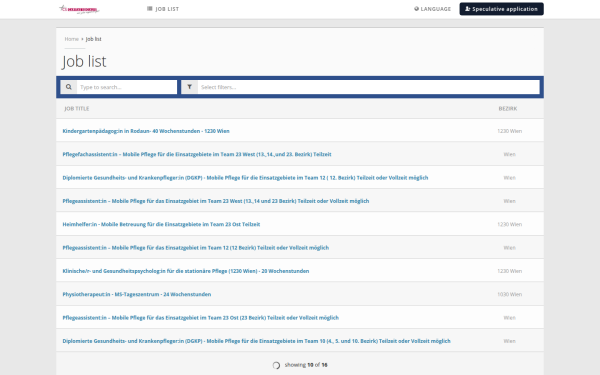The width and height of the screenshot is (600, 375).
Task: Open the Select filters dropdown field
Action: coord(368,87)
